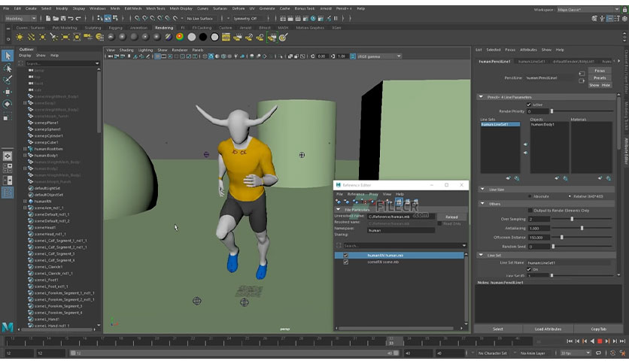Image resolution: width=629 pixels, height=364 pixels.
Task: Click the Maya logo home icon
Action: coord(8,326)
